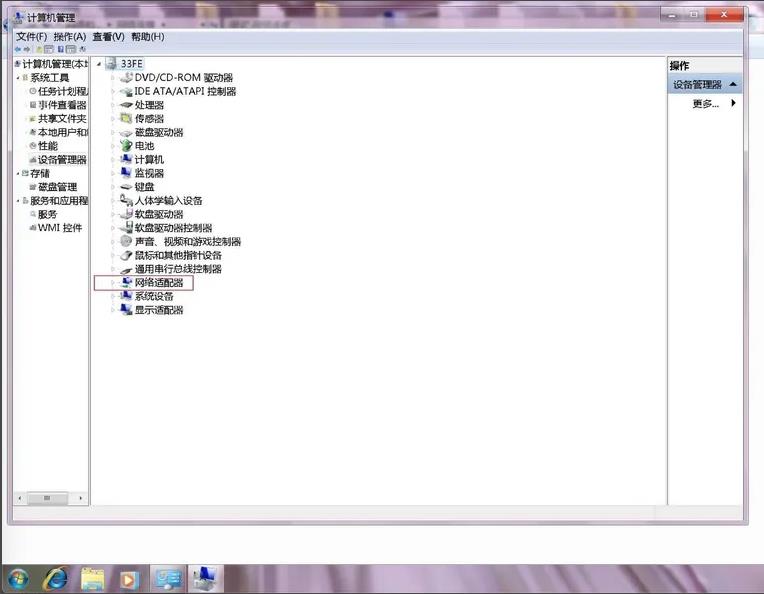Click the 网络适配器 text label
Viewport: 764px width, 594px height.
[159, 282]
